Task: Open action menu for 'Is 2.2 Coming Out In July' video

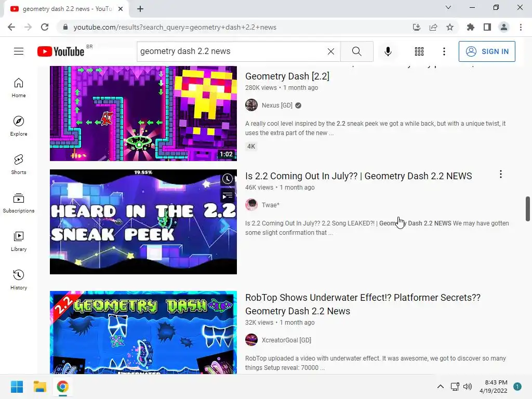Action: [x=500, y=175]
